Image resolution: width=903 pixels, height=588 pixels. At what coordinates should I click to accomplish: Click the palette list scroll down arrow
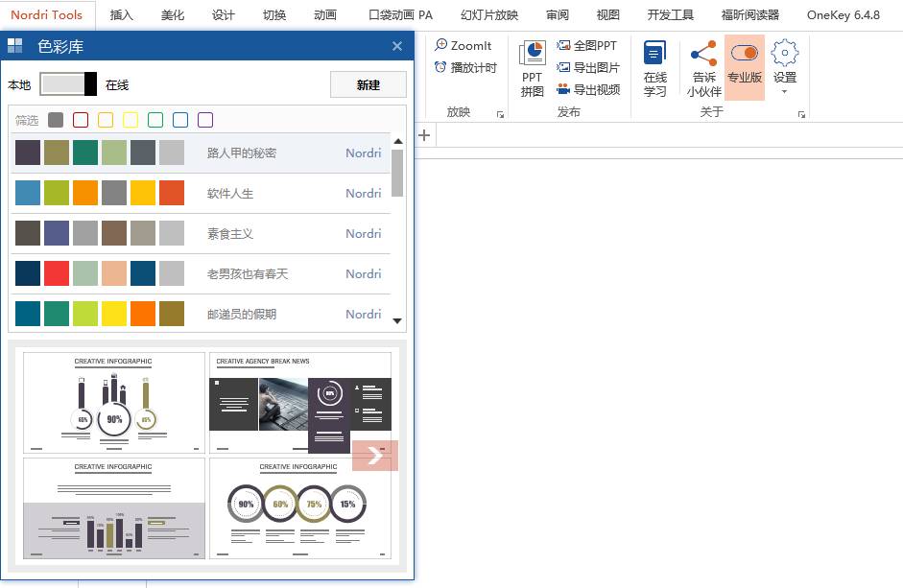397,320
